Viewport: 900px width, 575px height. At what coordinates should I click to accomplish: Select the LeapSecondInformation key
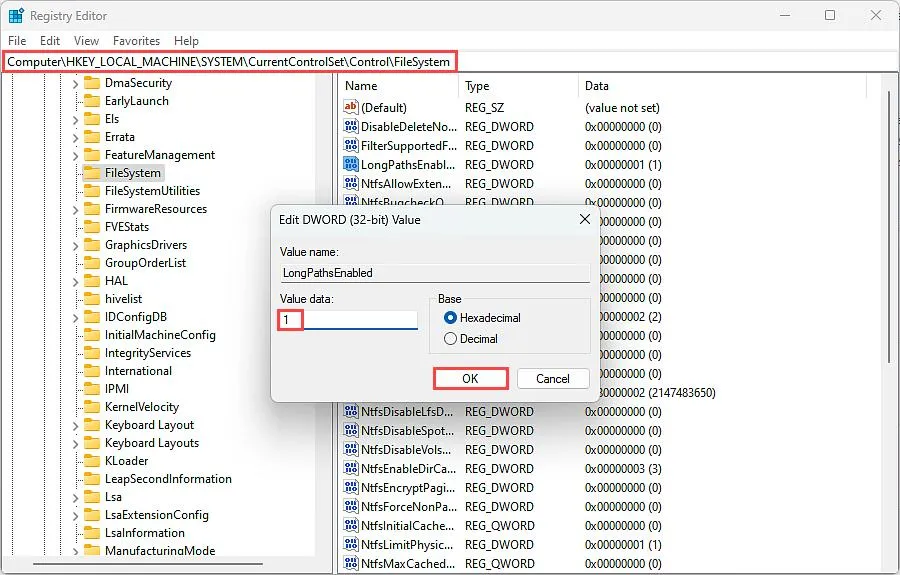168,479
